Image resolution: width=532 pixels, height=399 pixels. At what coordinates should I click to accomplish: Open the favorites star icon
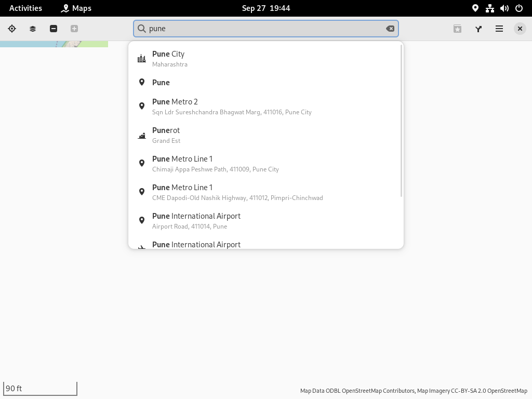457,29
